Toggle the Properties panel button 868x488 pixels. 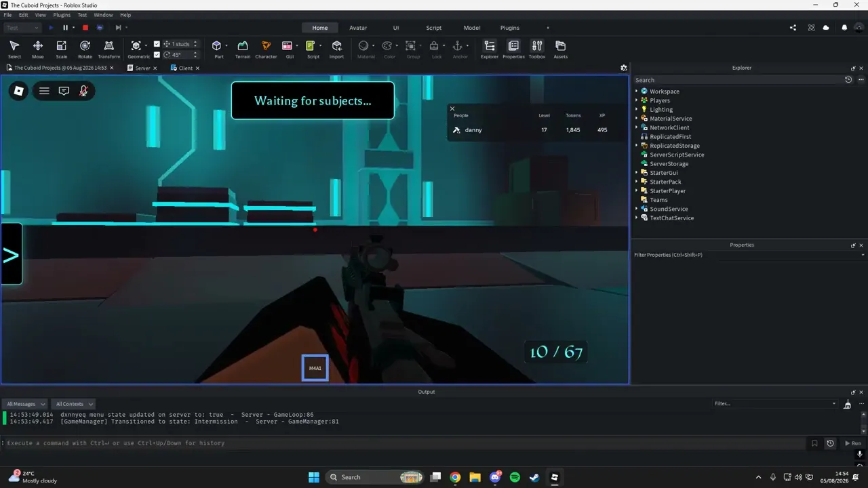(x=513, y=49)
